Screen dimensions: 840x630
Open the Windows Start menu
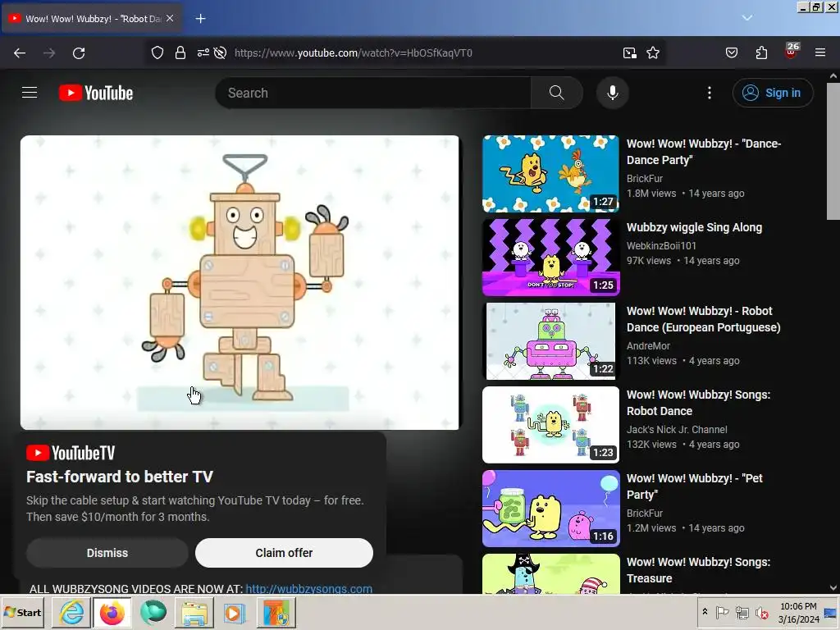tap(23, 612)
